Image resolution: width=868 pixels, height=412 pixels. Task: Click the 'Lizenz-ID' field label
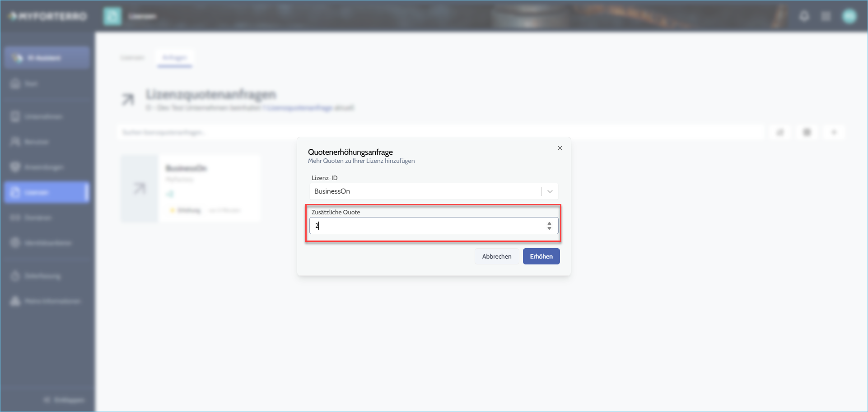tap(324, 178)
